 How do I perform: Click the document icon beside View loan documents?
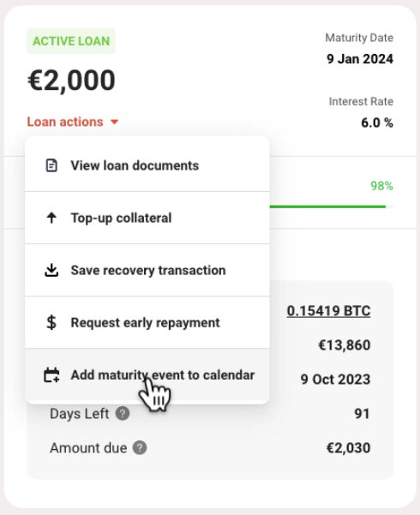(51, 165)
